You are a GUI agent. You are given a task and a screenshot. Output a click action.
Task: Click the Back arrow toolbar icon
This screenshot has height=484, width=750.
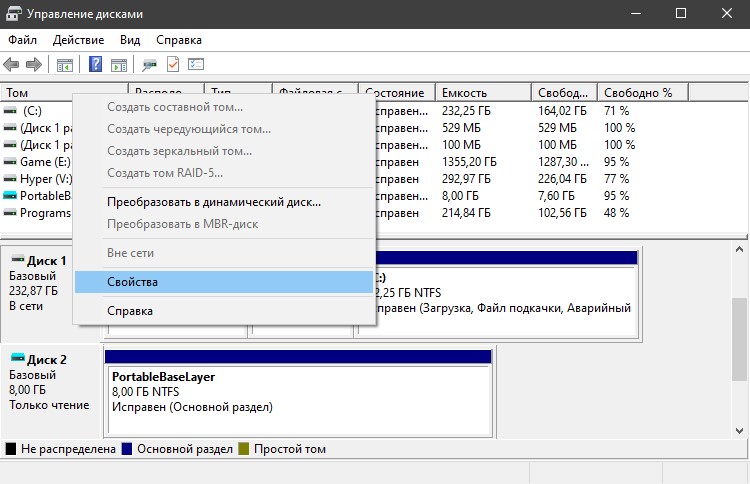click(11, 64)
